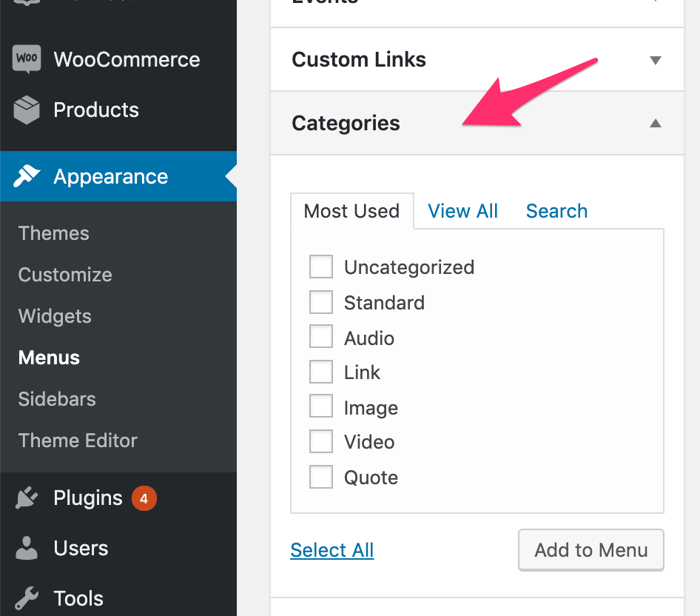This screenshot has height=616, width=700.
Task: Tick the Audio category checkbox
Action: 321,338
